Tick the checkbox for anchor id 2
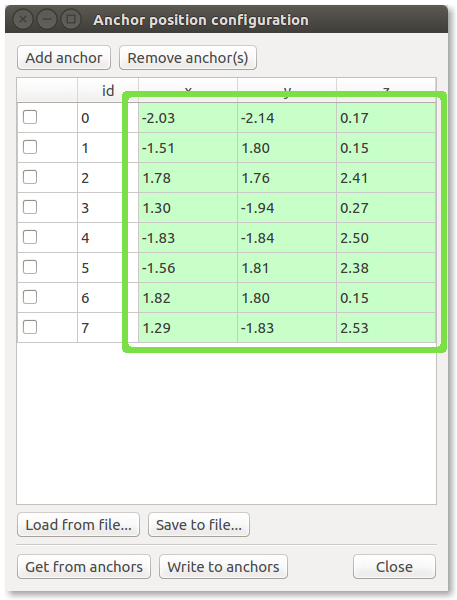Screen dimensions: 457x600 (30, 177)
